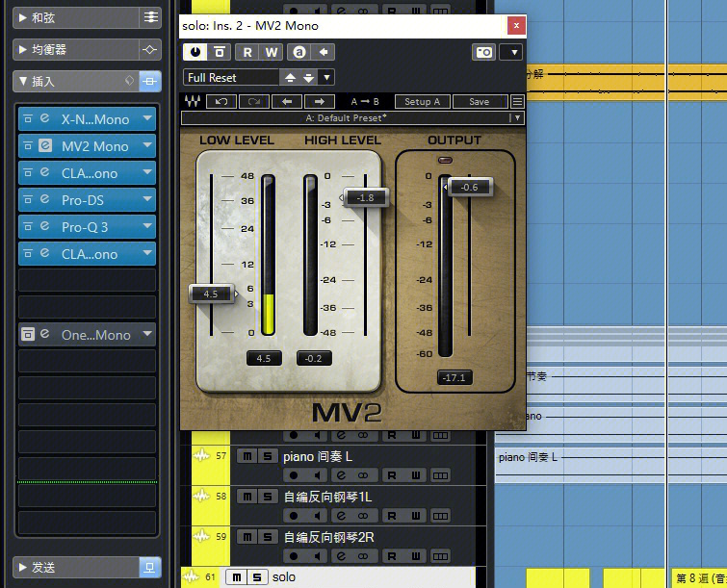Screen dimensions: 727x588
Task: Click the High Level value box -0.2
Action: [314, 358]
